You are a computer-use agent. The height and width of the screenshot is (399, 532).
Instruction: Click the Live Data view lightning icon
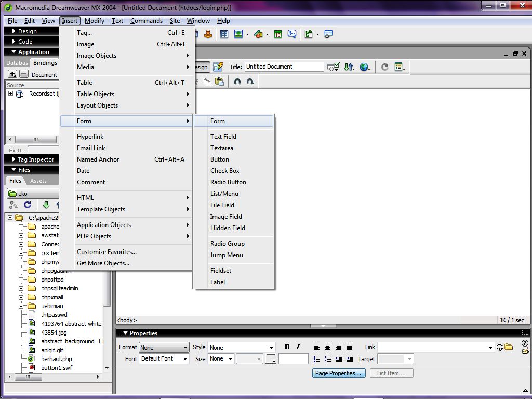tap(218, 67)
